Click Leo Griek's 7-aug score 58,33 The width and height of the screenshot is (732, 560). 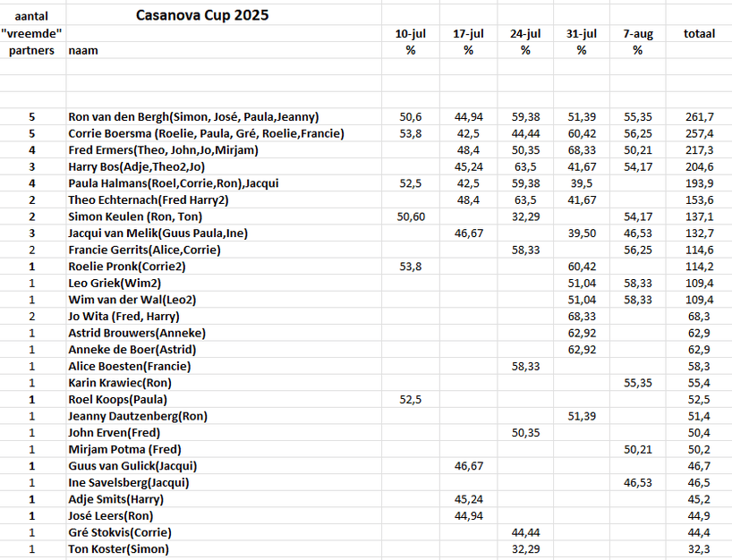coord(638,284)
